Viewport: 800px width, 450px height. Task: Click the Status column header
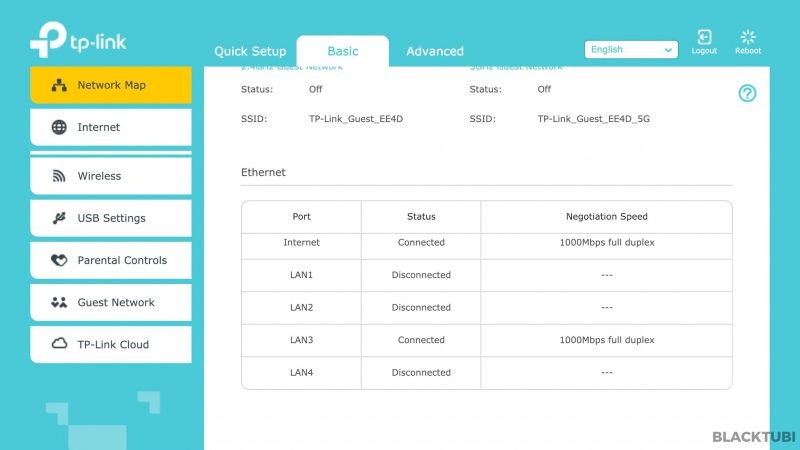click(421, 216)
